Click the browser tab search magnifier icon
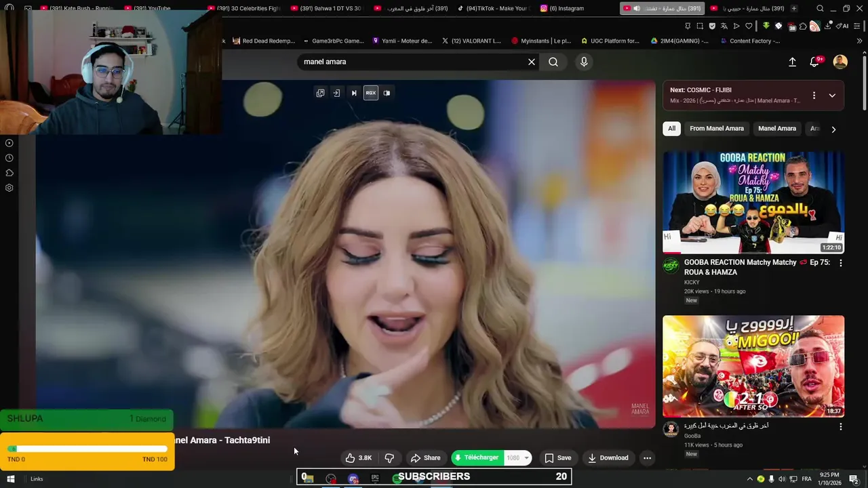This screenshot has width=868, height=488. (820, 8)
